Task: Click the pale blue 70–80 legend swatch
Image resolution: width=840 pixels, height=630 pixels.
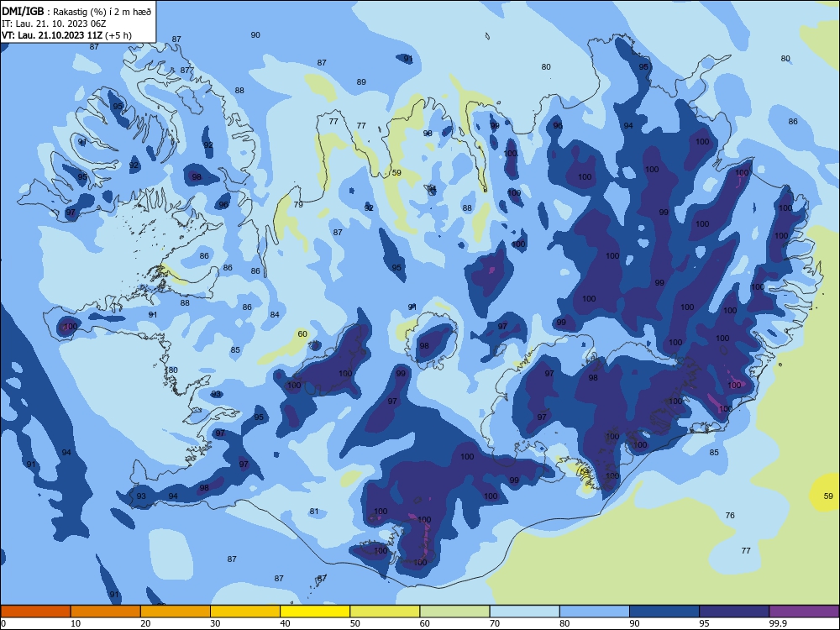Action: (x=524, y=612)
